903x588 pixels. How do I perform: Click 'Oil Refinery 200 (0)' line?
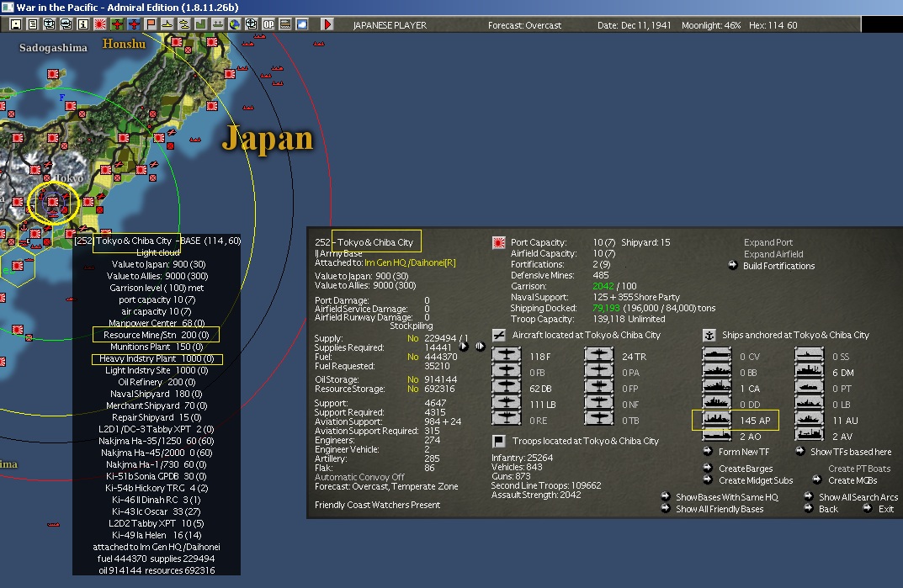[157, 382]
